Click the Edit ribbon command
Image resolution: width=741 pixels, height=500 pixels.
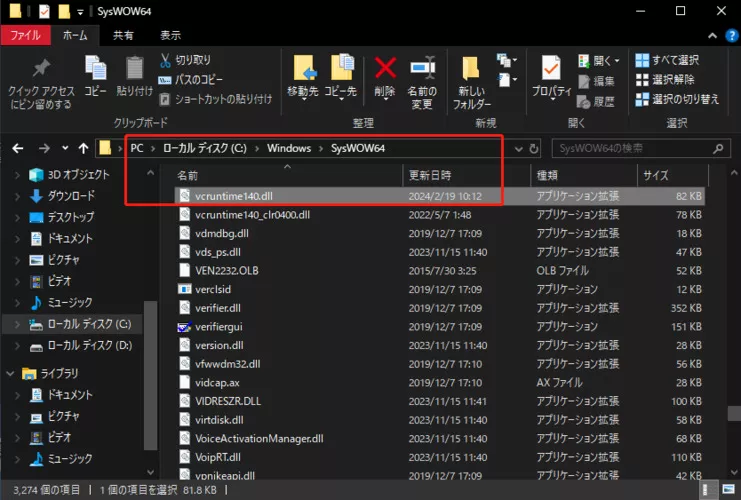point(596,81)
